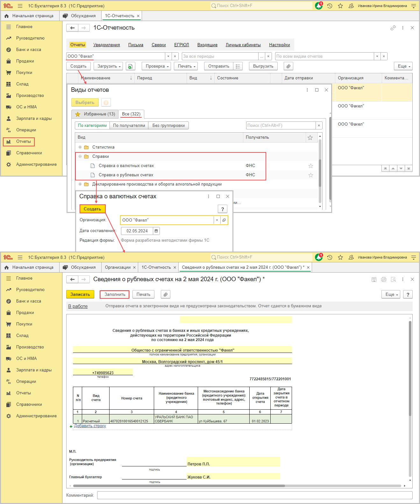
Task: Open Администрирование in bottom sidebar
Action: click(36, 416)
